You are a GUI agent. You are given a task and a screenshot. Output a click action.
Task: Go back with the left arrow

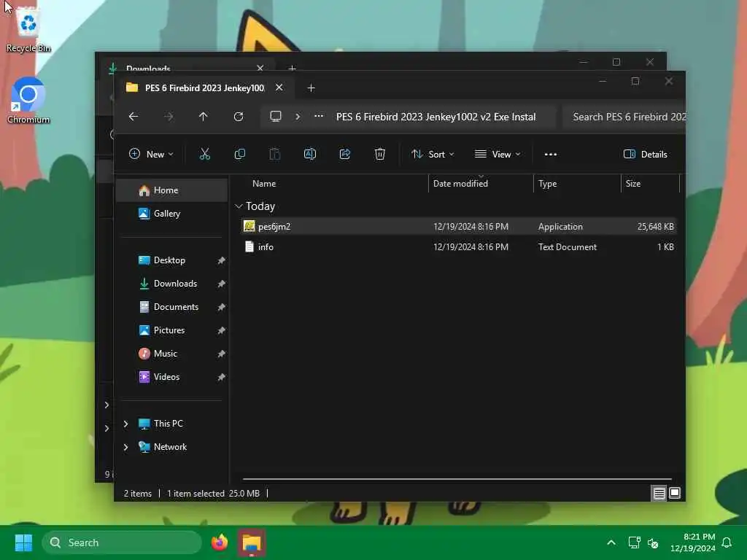click(x=133, y=117)
